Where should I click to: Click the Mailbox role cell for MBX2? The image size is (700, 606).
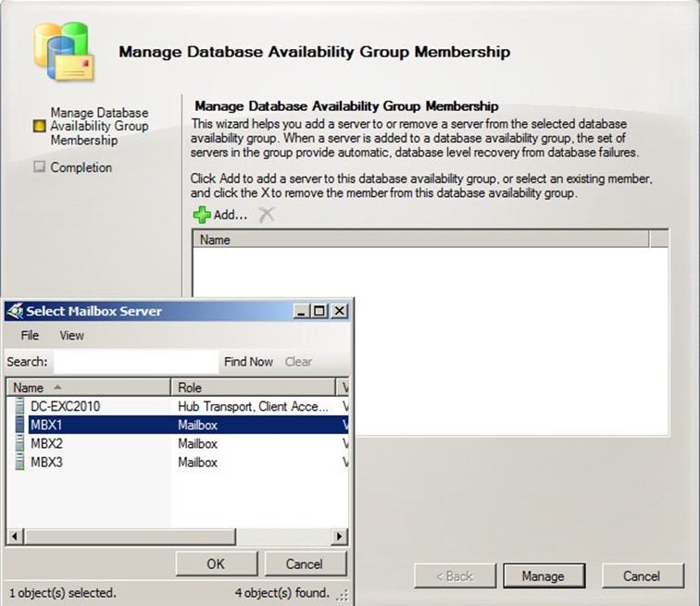tap(198, 443)
